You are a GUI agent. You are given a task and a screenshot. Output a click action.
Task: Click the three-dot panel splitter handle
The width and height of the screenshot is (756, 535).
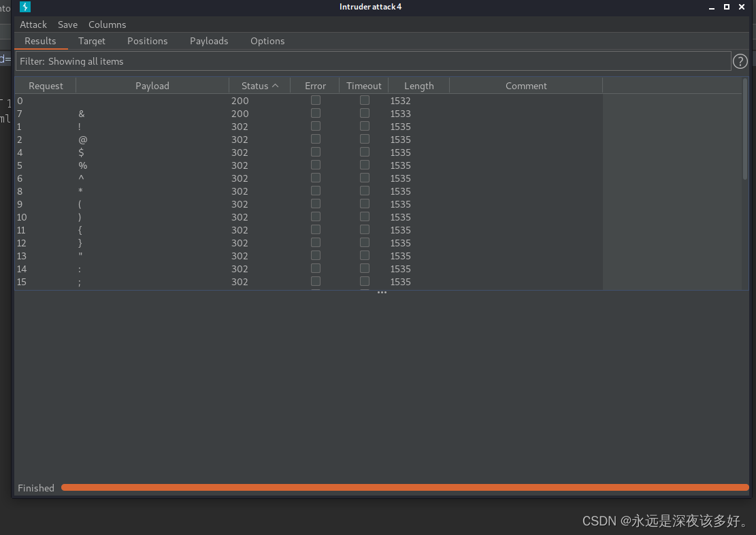[382, 293]
